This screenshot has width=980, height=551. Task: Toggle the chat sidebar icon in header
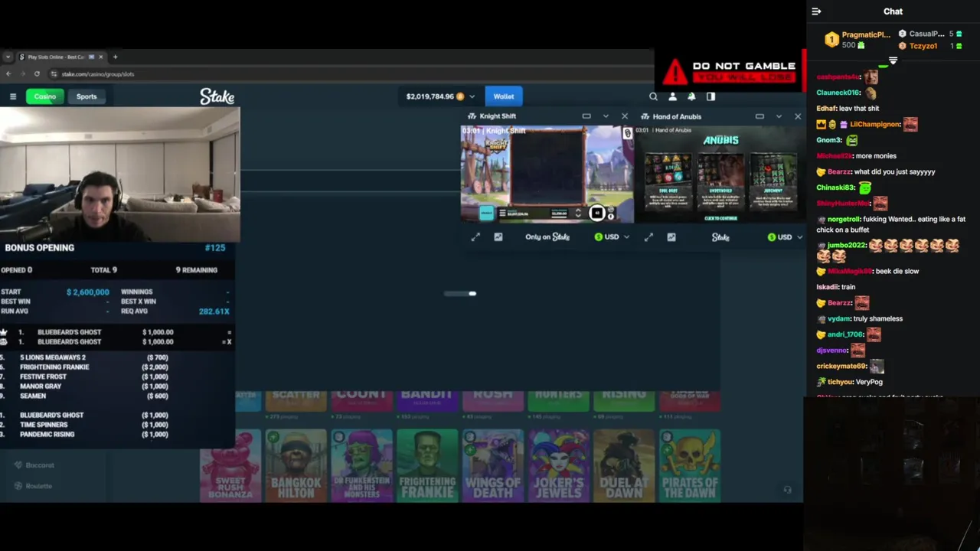pos(710,96)
